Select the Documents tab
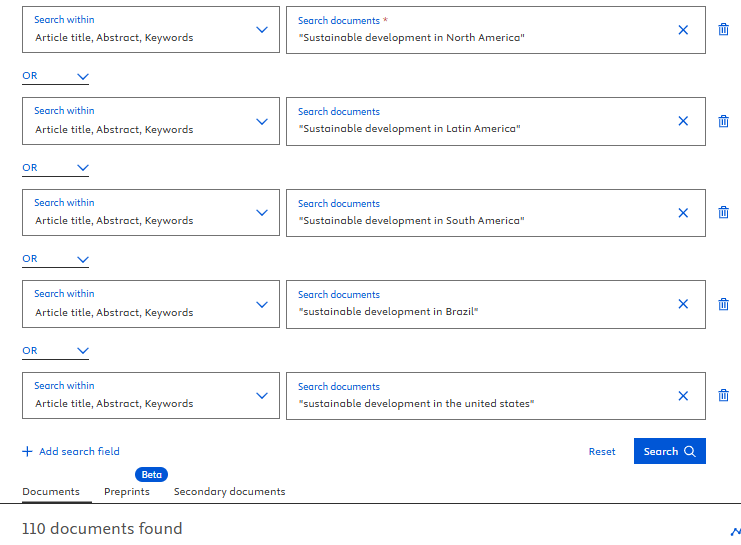 (51, 491)
